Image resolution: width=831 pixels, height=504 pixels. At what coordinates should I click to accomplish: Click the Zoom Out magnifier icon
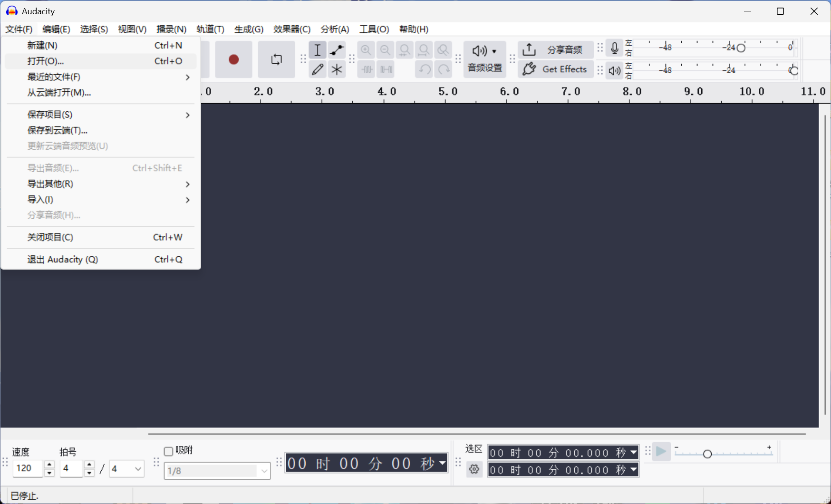386,50
